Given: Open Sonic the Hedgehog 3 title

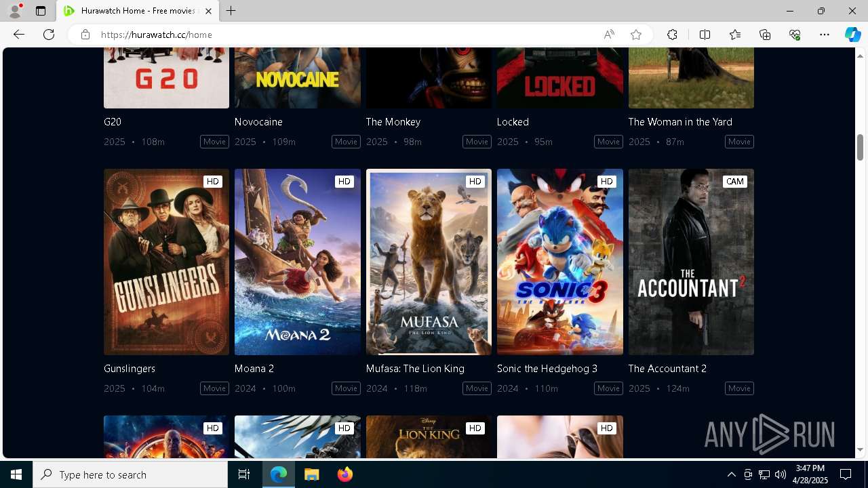Looking at the screenshot, I should tap(547, 369).
